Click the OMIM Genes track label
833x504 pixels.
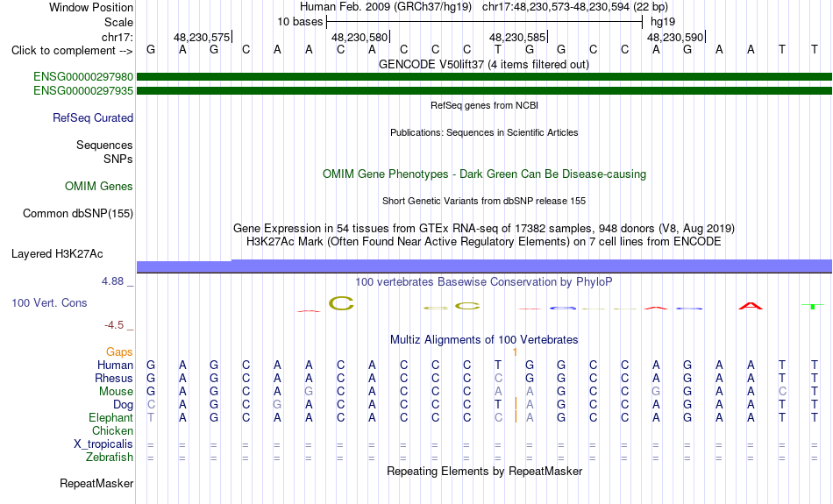(99, 187)
